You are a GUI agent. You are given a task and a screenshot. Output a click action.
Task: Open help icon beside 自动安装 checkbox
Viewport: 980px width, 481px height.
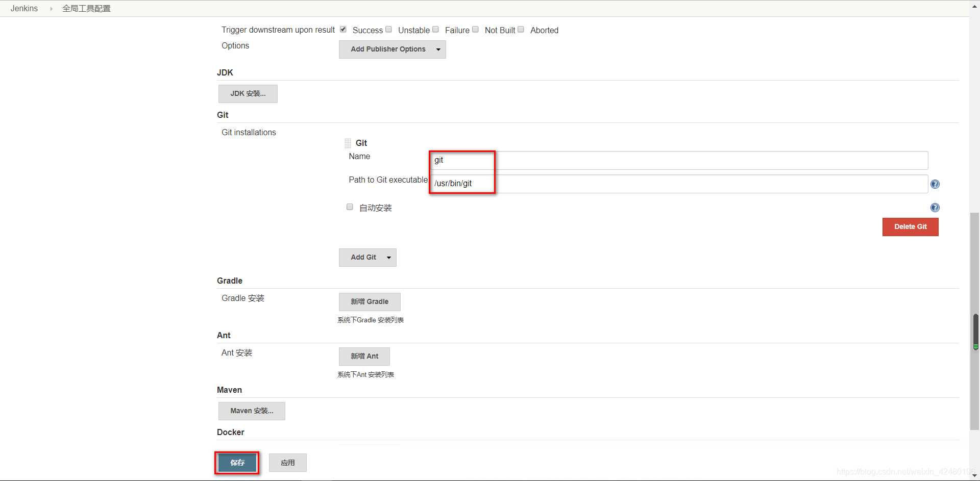[x=935, y=208]
